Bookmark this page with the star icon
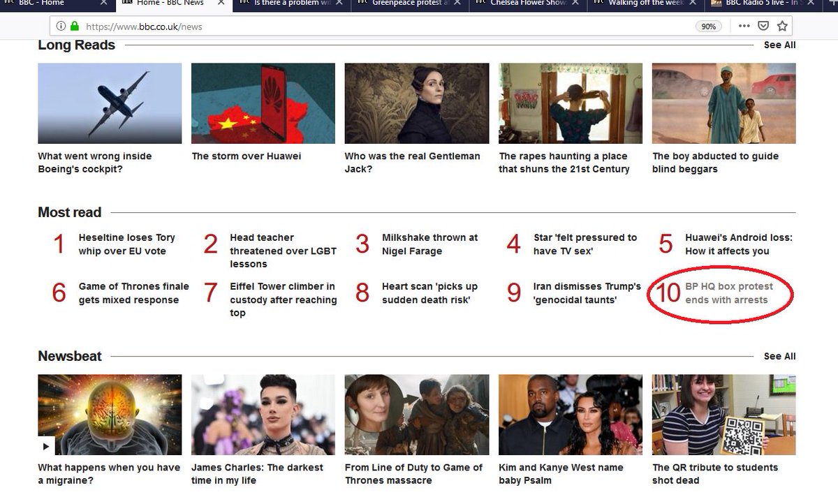The image size is (838, 504). (x=783, y=27)
